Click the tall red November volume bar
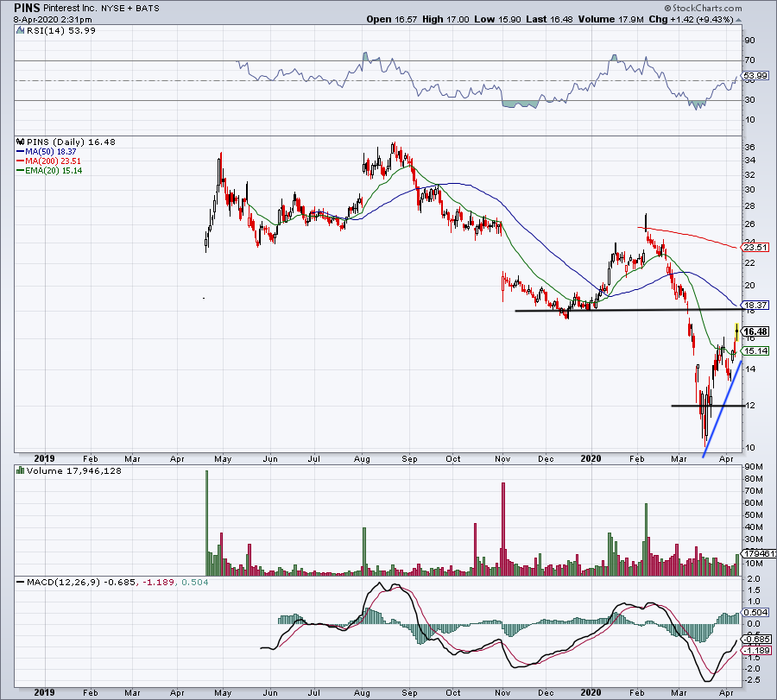This screenshot has height=700, width=777. click(x=503, y=529)
